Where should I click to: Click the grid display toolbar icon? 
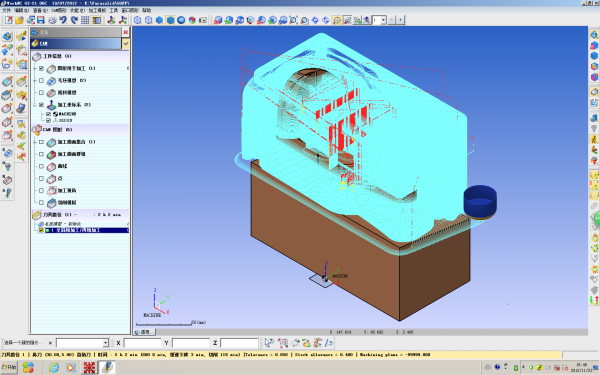click(x=85, y=20)
